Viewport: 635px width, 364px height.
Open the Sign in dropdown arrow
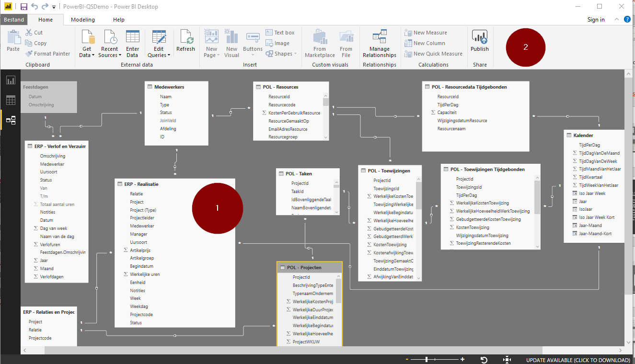tap(616, 20)
